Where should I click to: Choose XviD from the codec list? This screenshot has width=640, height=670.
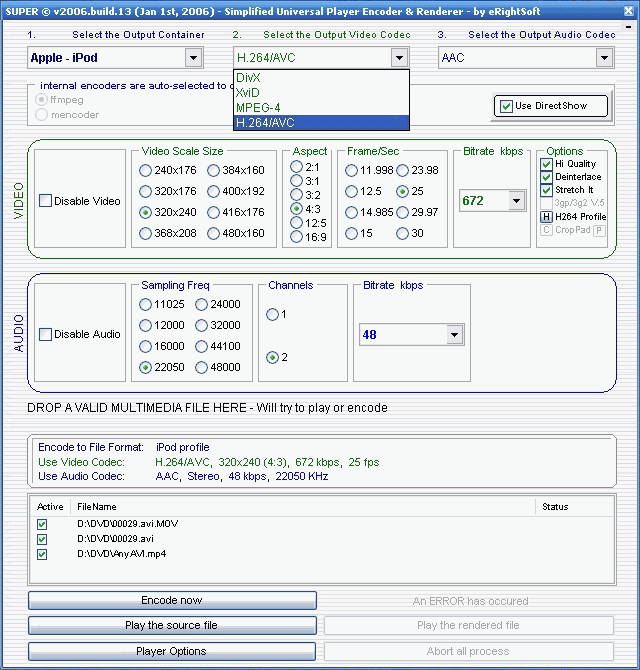[x=321, y=93]
